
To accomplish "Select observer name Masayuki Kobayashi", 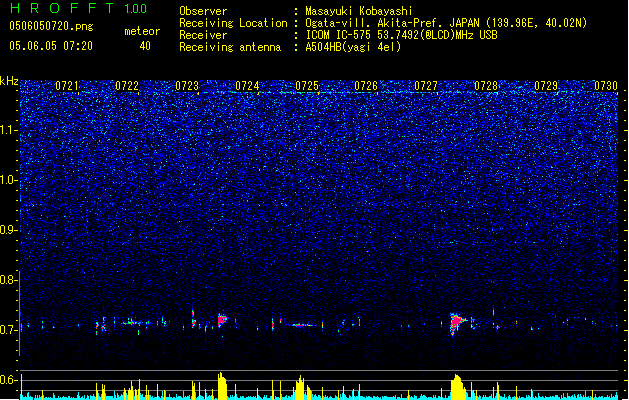I will click(x=359, y=11).
